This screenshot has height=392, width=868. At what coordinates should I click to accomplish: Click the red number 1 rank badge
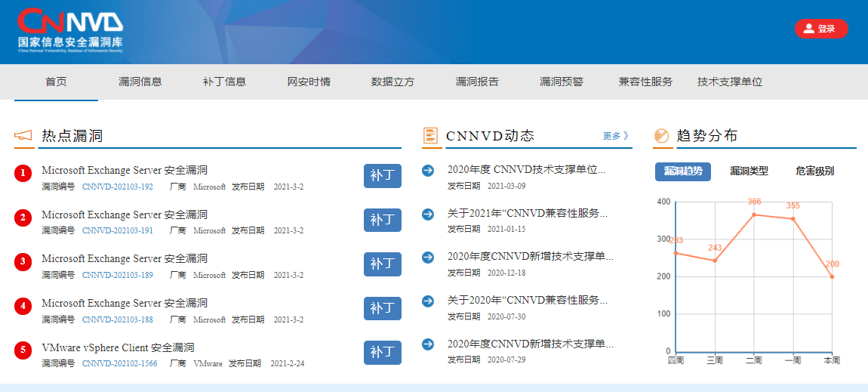pos(23,174)
